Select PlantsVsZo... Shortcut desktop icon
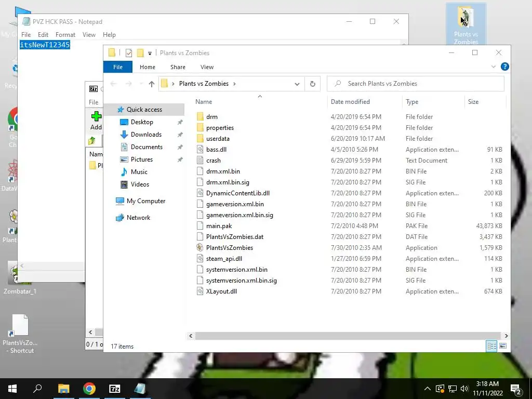This screenshot has height=399, width=532. (20, 334)
